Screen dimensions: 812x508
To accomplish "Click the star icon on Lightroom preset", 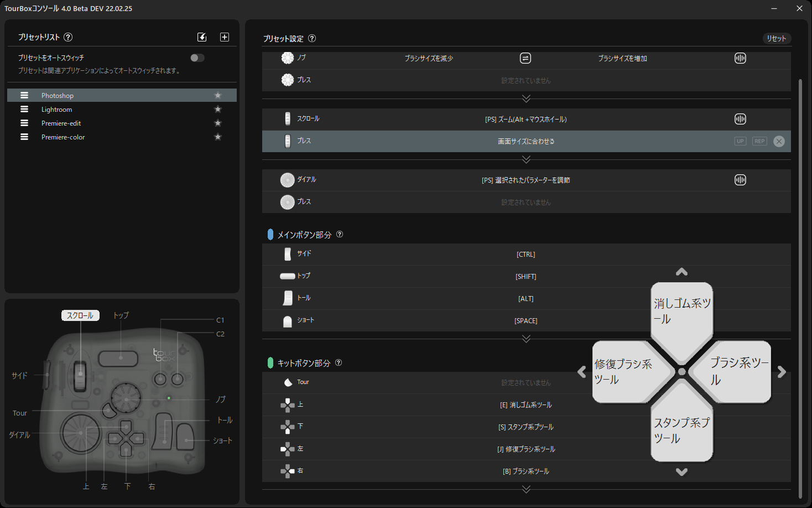I will [218, 110].
